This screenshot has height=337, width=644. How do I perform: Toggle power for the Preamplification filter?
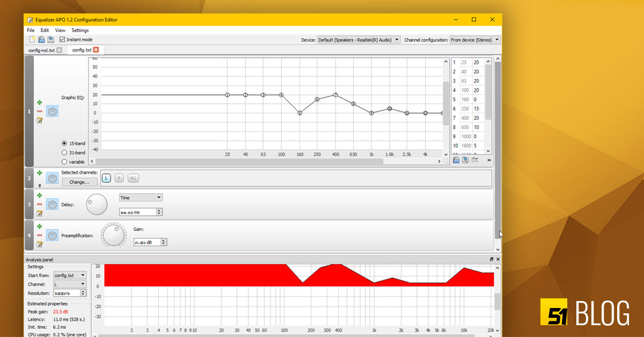tap(52, 236)
